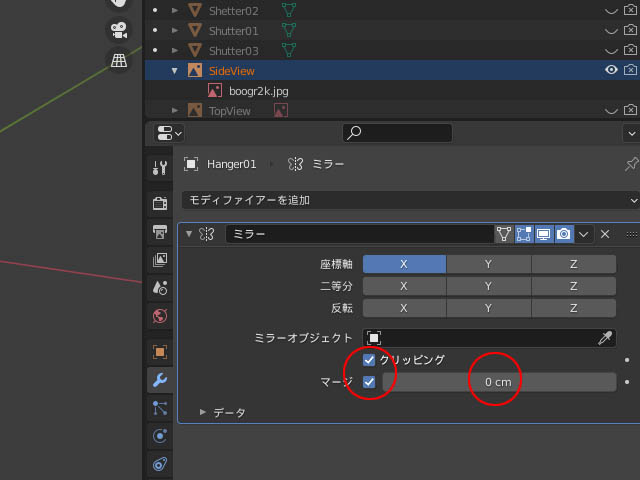This screenshot has width=640, height=480.
Task: Expand the データ subpanel
Action: (x=202, y=412)
